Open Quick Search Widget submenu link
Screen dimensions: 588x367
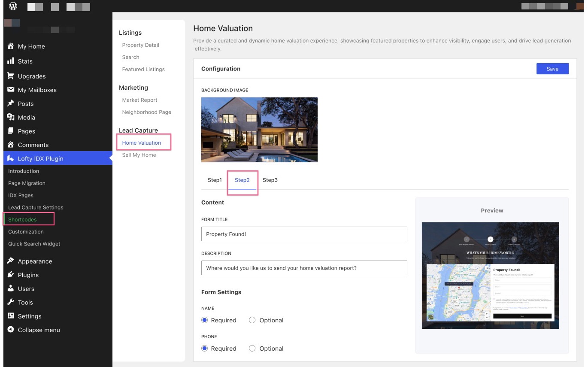(34, 244)
